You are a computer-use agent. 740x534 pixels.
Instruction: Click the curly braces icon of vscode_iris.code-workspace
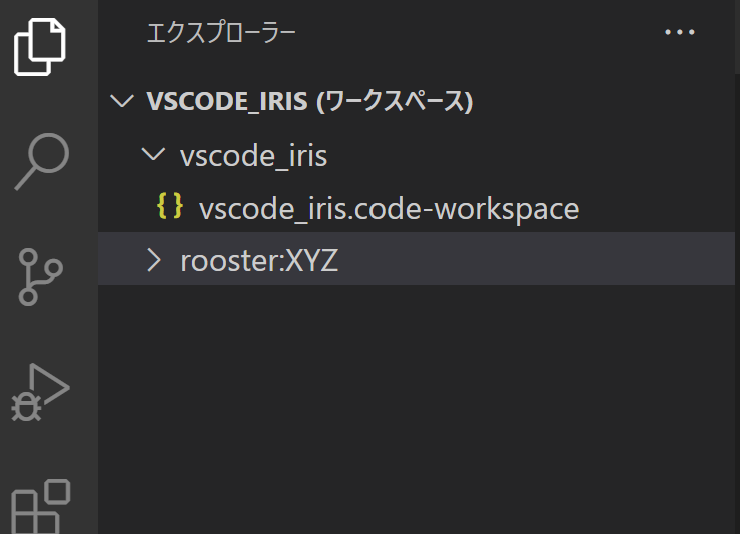[x=170, y=207]
